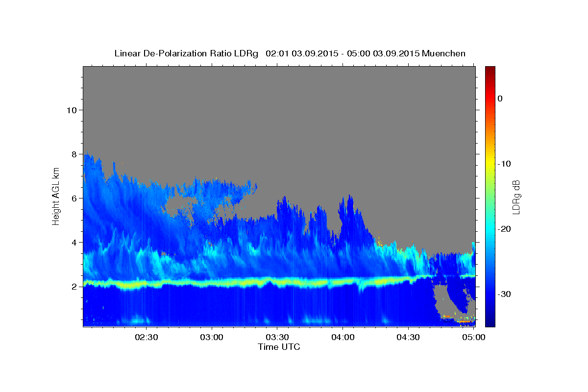Click the "LDRg dB" colorbar label
The width and height of the screenshot is (588, 392).
pos(515,197)
